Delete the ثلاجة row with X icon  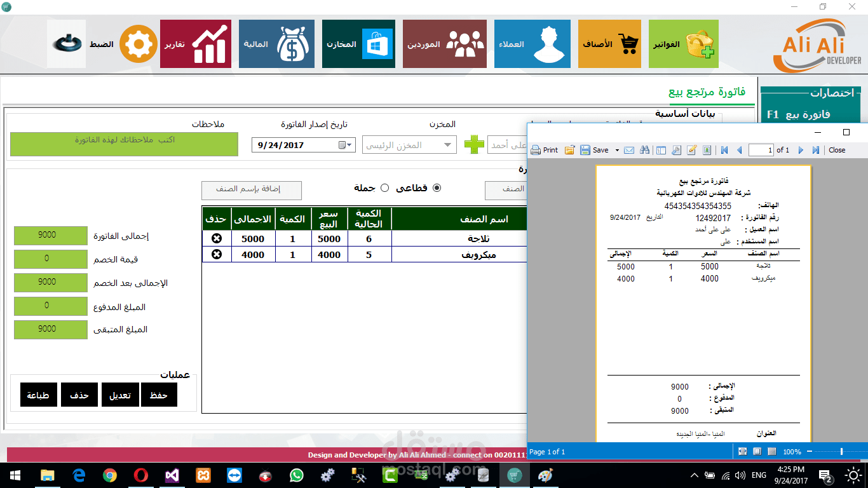click(x=217, y=239)
